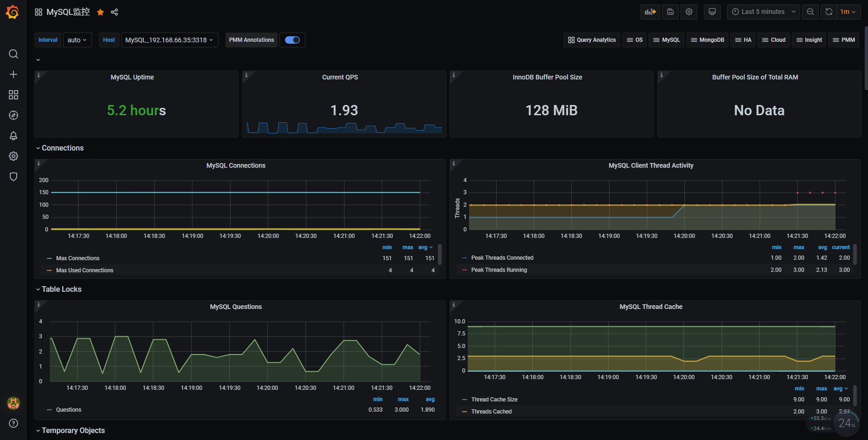Viewport: 868px width, 440px height.
Task: Sort MySQL Questions legend by max
Action: coord(403,399)
